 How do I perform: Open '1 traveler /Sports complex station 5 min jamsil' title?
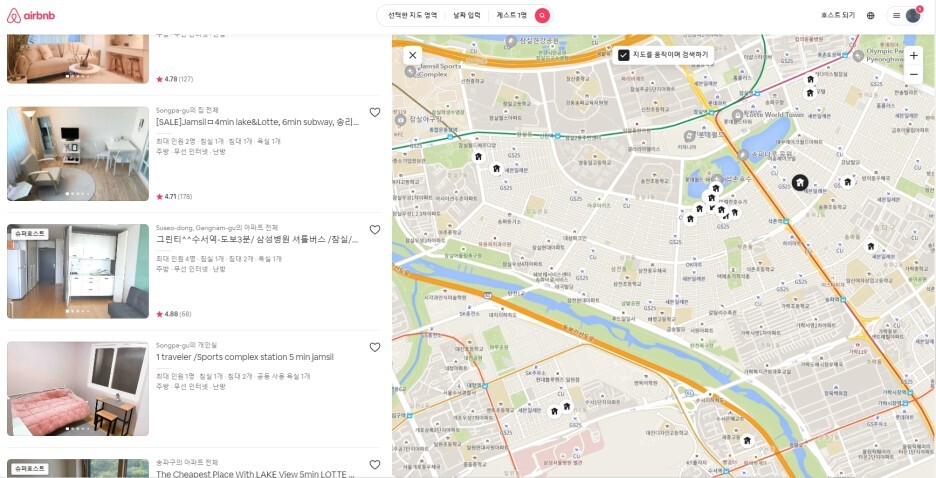pos(245,357)
